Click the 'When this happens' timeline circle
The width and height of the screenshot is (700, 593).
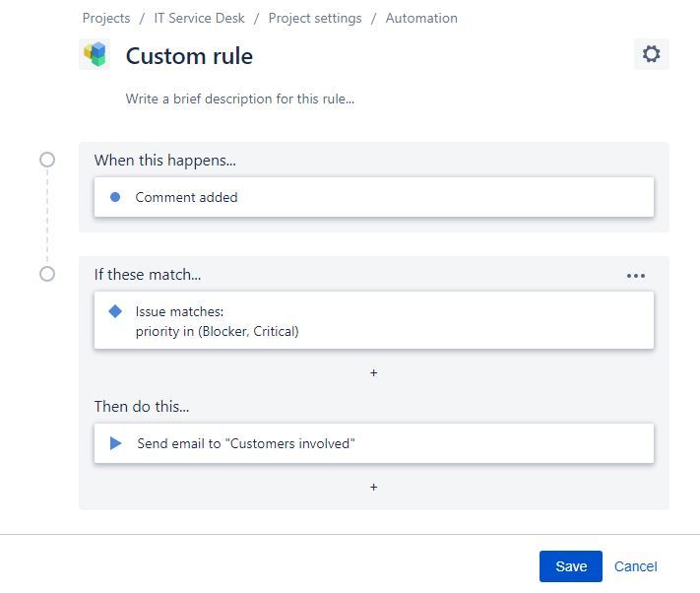point(47,160)
